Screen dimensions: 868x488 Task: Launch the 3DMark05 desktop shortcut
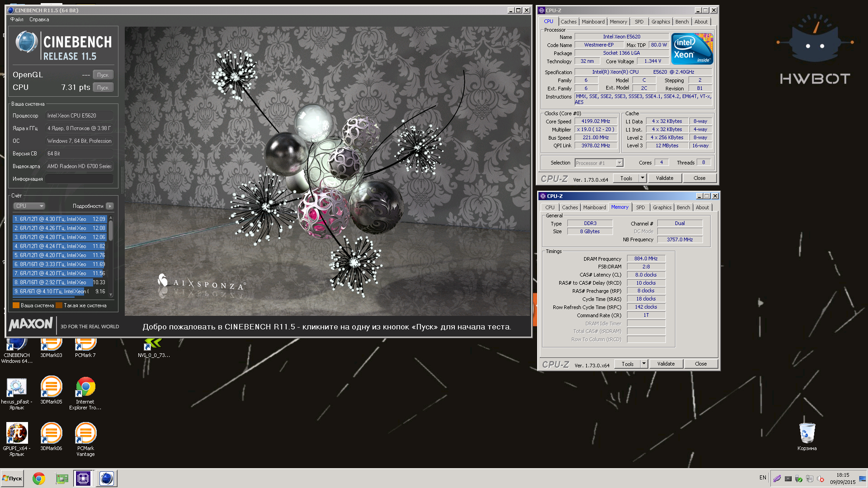[51, 389]
